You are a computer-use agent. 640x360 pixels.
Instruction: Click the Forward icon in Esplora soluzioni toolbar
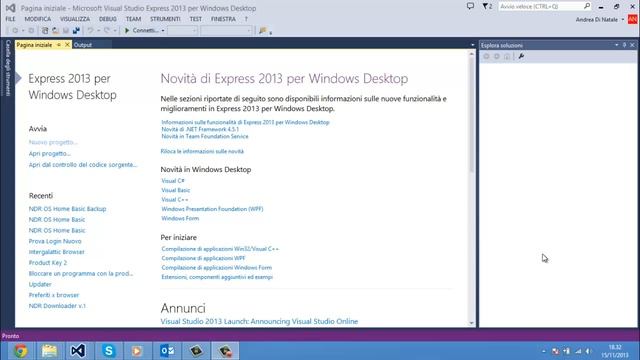pyautogui.click(x=496, y=56)
